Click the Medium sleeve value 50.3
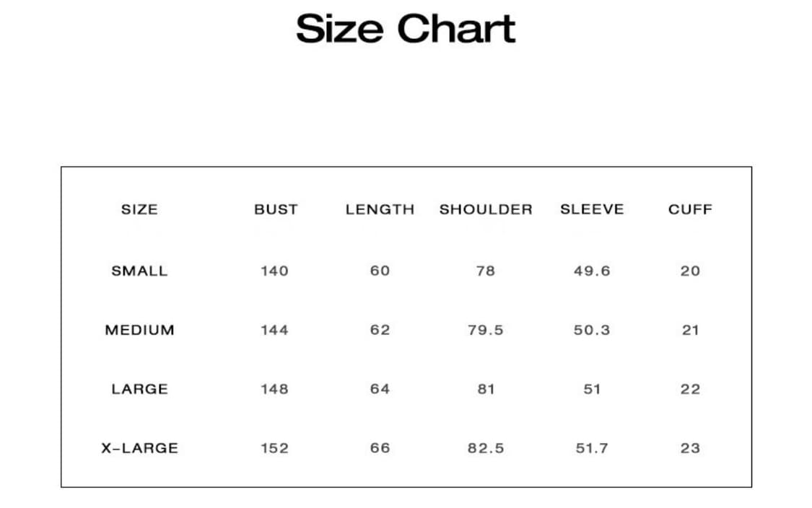Image resolution: width=812 pixels, height=508 pixels. tap(592, 330)
